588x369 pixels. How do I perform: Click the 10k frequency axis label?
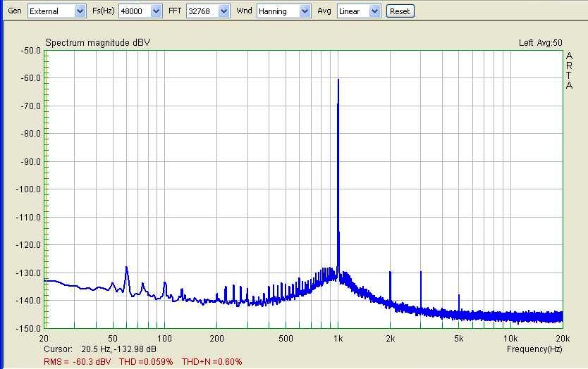(x=510, y=339)
